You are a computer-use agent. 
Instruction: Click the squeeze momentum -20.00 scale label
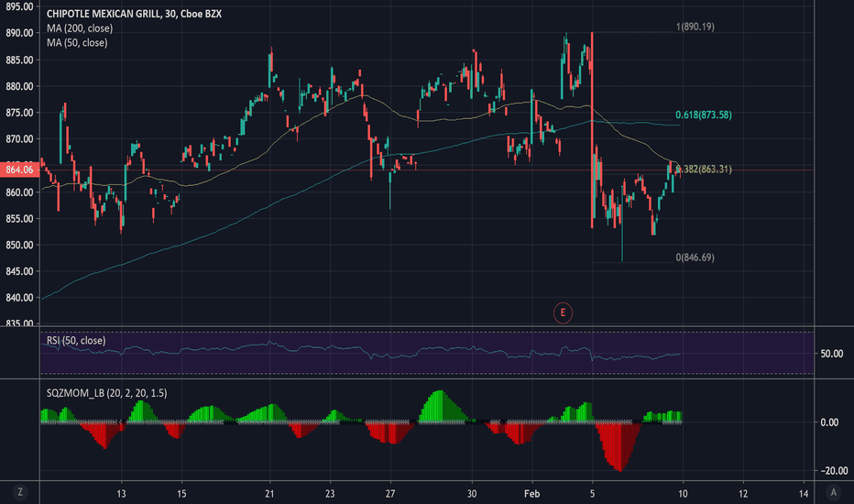click(x=833, y=471)
